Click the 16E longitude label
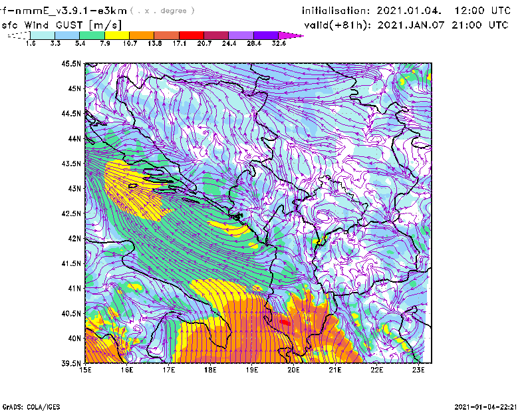Viewport: 532px width, 411px height. [127, 370]
